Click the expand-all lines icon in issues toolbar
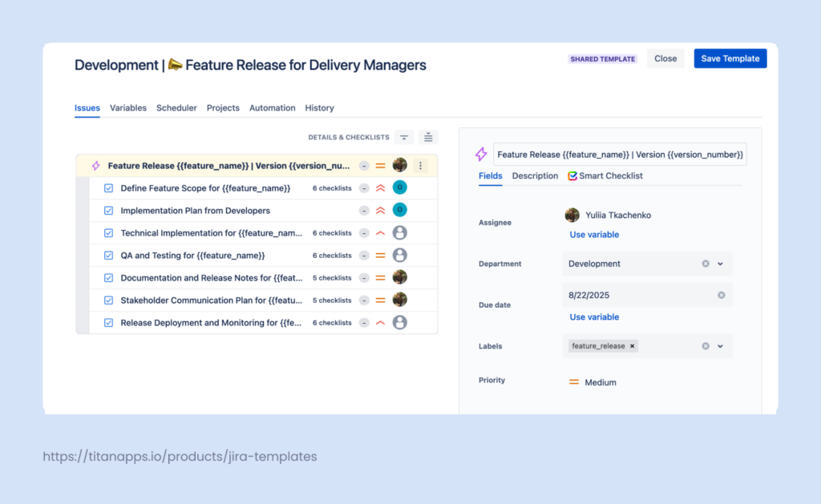 click(428, 138)
